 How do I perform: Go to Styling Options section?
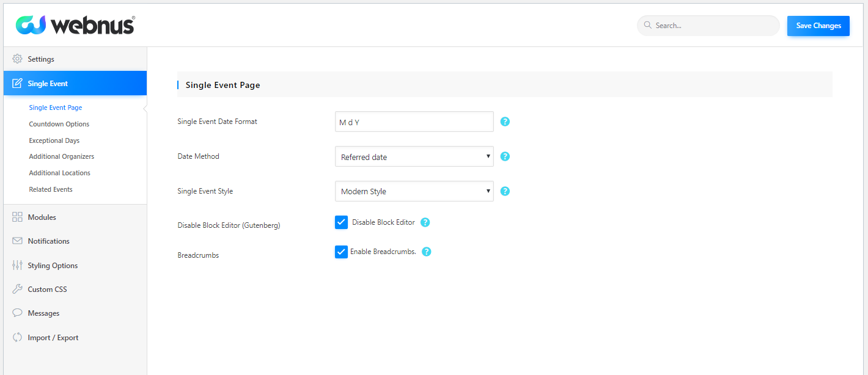pos(53,266)
